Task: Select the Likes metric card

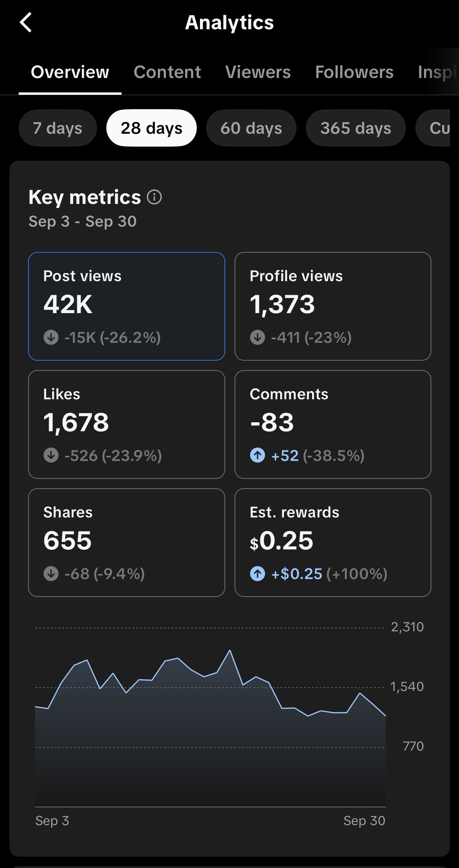Action: tap(127, 424)
